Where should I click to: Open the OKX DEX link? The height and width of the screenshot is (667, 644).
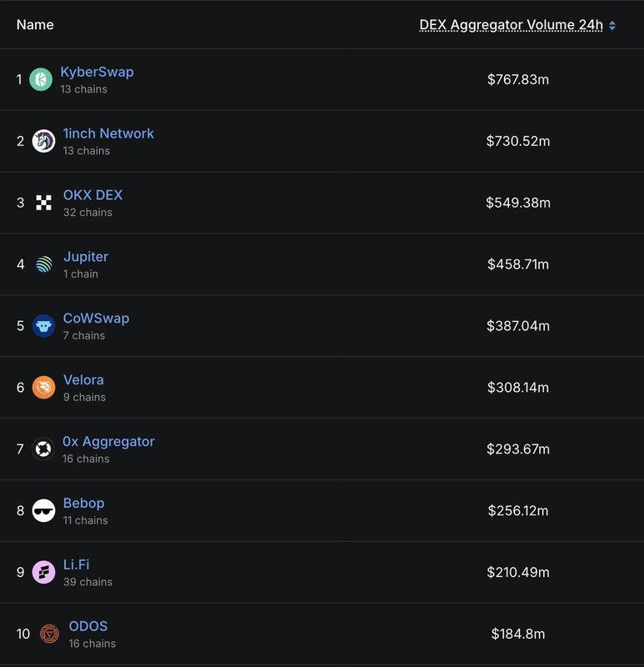tap(92, 195)
